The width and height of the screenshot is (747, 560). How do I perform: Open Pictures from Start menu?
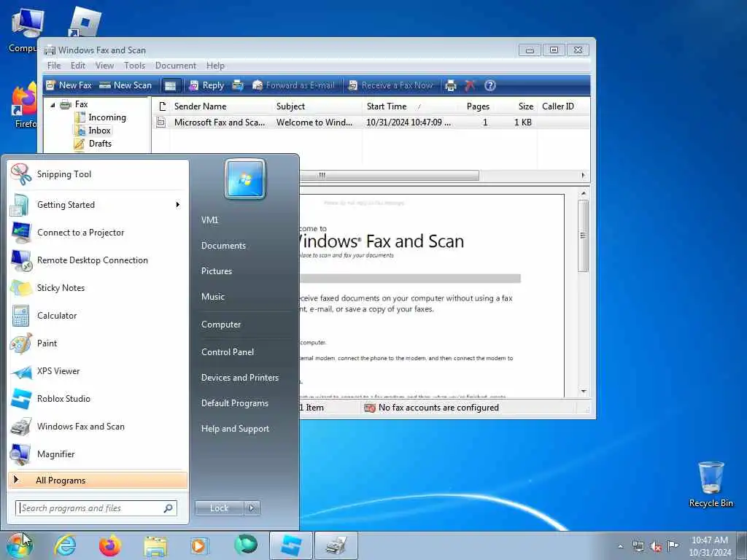(216, 271)
